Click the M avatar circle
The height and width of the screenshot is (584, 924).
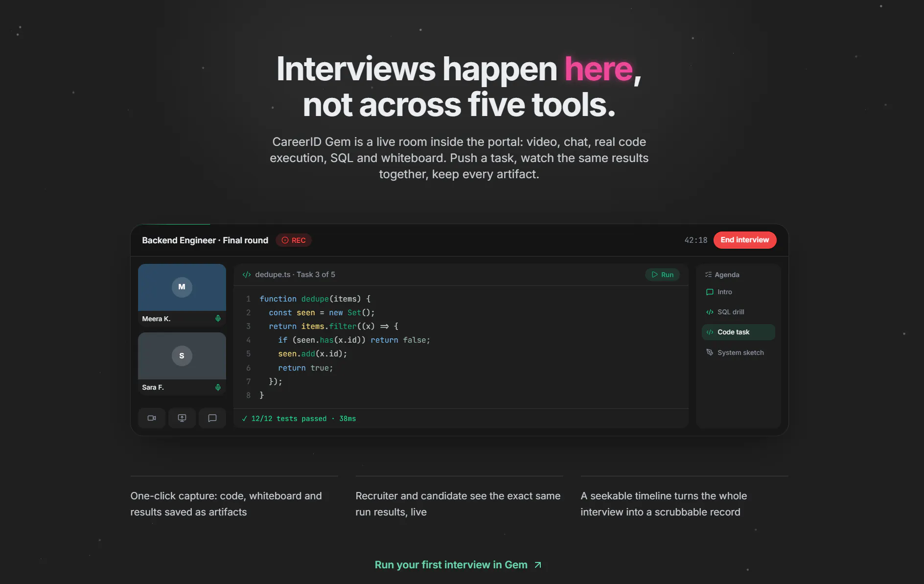click(x=182, y=287)
